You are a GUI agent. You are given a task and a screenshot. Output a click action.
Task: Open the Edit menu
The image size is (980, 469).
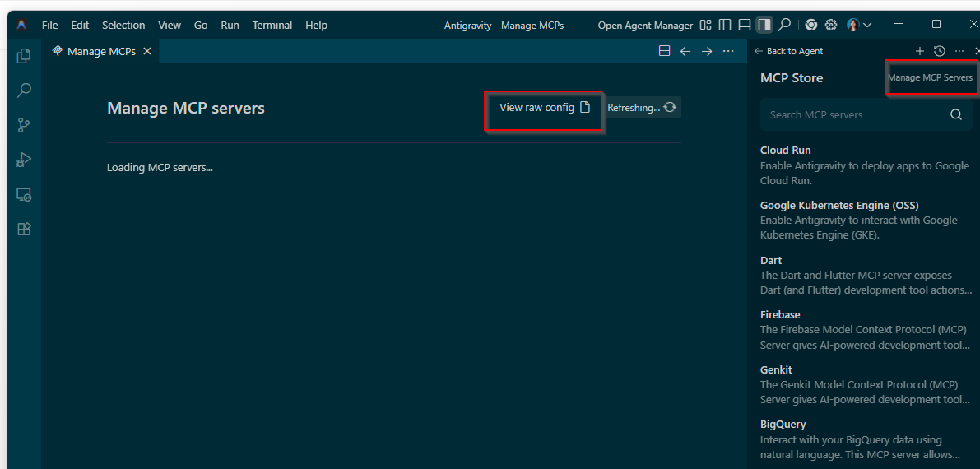[79, 25]
